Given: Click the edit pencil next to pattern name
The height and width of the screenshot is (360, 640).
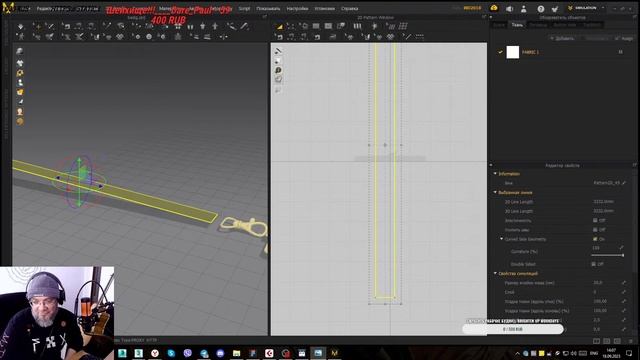Looking at the screenshot, I should (624, 183).
